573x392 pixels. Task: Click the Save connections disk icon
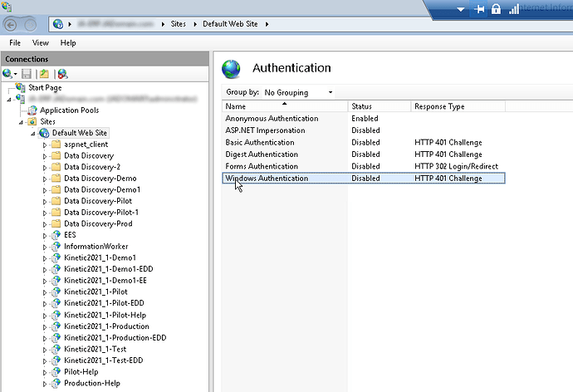point(27,74)
